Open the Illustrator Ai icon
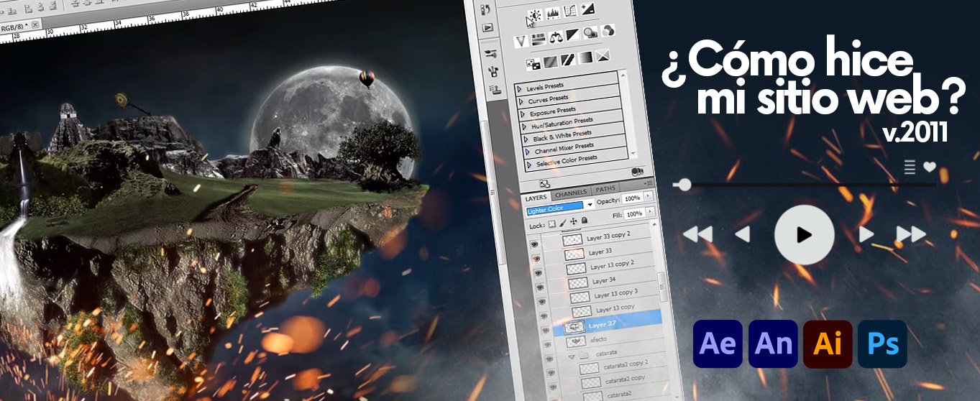This screenshot has width=980, height=401. (828, 344)
